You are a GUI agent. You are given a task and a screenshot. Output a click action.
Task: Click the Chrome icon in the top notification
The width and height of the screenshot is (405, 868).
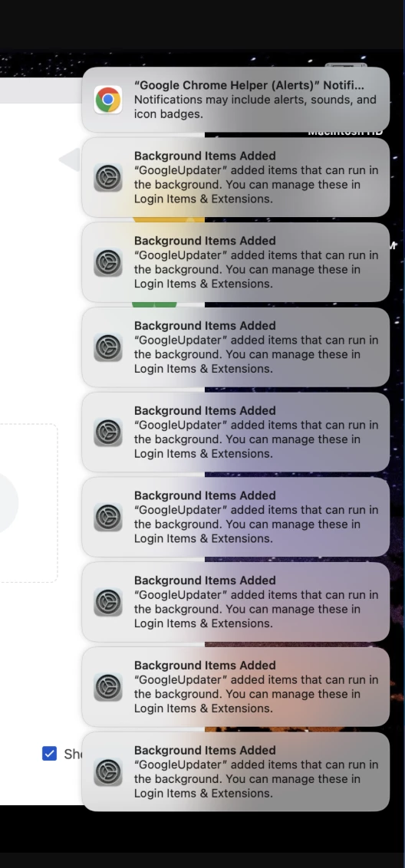(x=108, y=100)
